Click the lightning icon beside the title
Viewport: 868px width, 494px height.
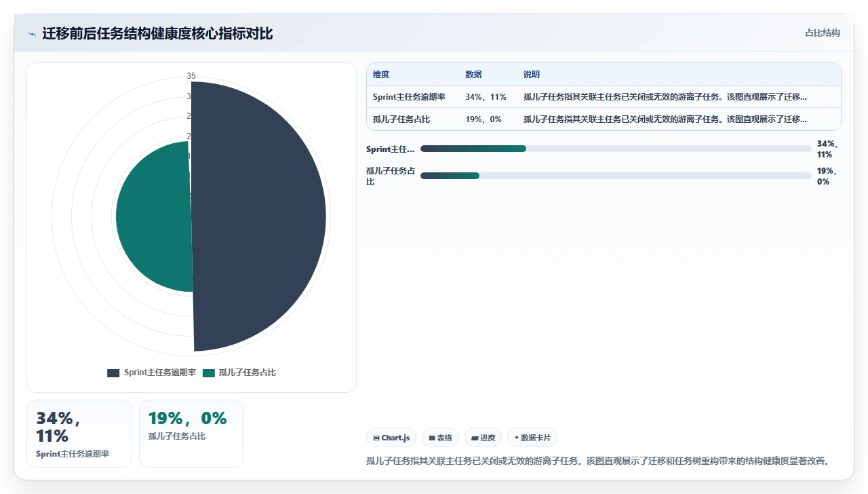pos(32,34)
